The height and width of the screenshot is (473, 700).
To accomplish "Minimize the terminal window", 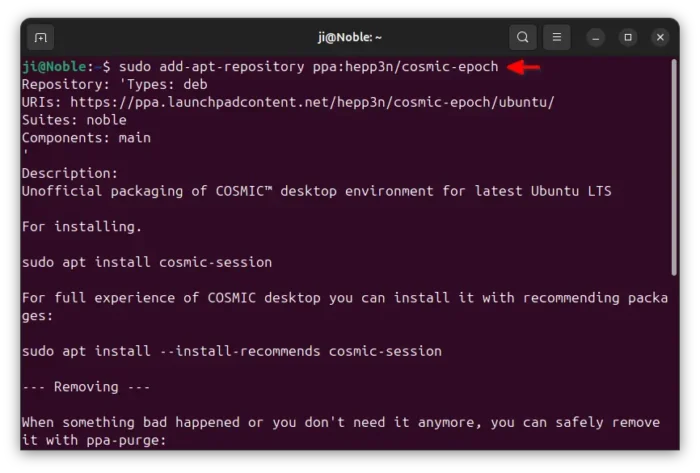I will click(x=597, y=38).
